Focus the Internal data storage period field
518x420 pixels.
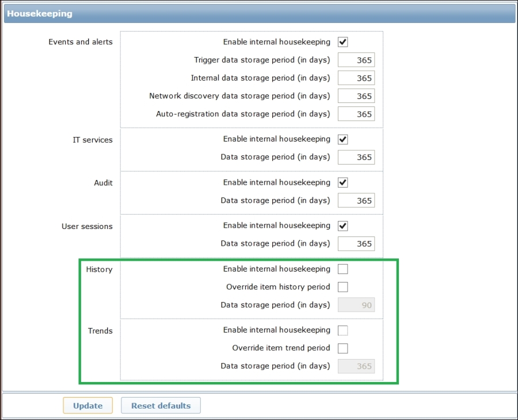coord(356,78)
